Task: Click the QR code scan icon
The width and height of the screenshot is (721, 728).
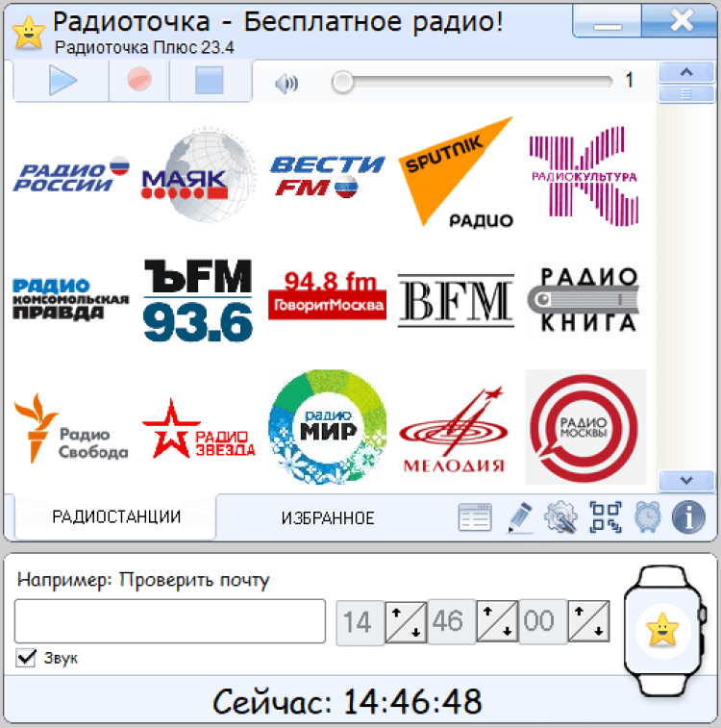Action: [606, 516]
